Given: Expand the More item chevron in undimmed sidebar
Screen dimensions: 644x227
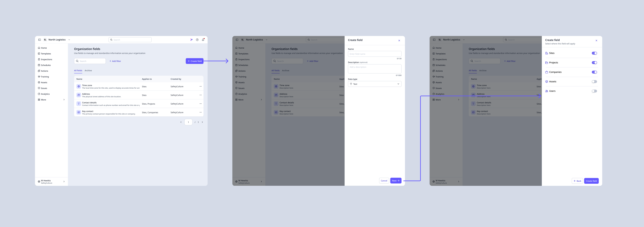Looking at the screenshot, I should coord(64,100).
